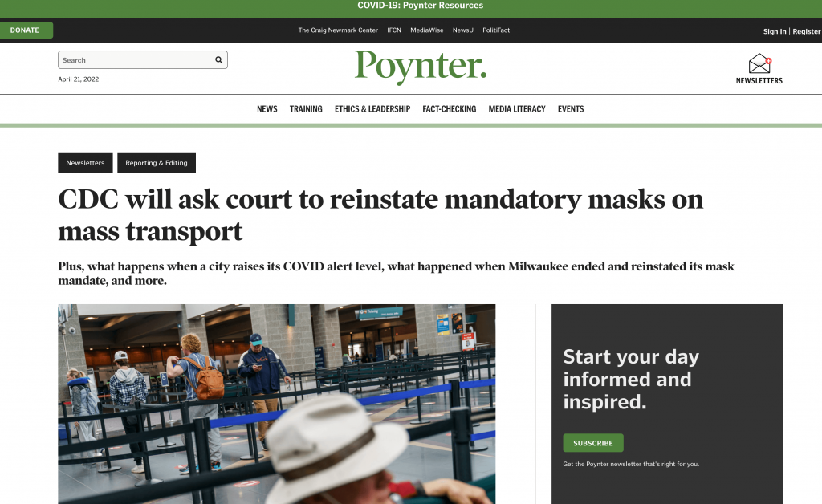Open The Craig Newmark Center link
Viewport: 822px width, 504px height.
338,30
